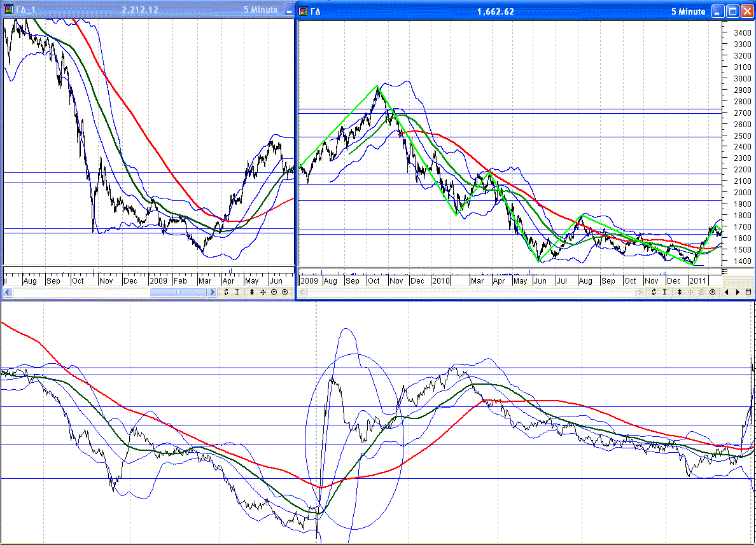Click the vertical scale arrows icon in the ΓΔ chart
The width and height of the screenshot is (756, 545).
pos(680,292)
